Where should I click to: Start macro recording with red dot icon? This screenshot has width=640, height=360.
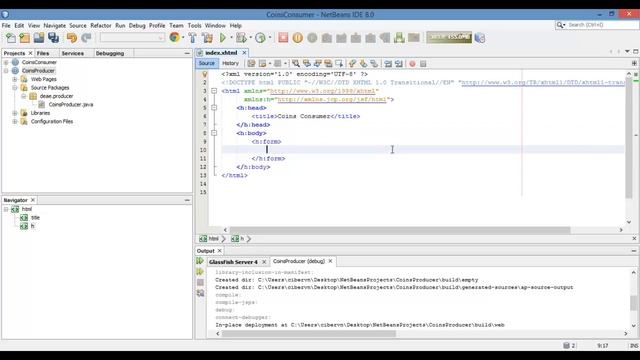(x=412, y=64)
